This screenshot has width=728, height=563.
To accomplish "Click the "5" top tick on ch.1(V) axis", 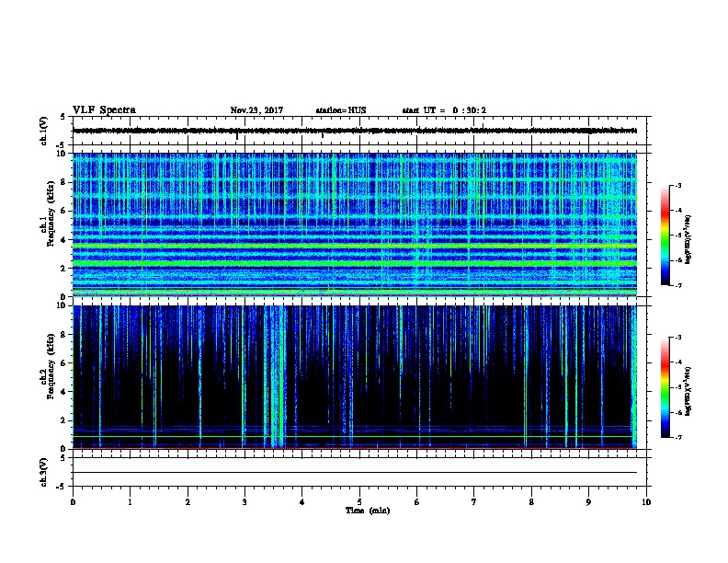I will pyautogui.click(x=63, y=117).
